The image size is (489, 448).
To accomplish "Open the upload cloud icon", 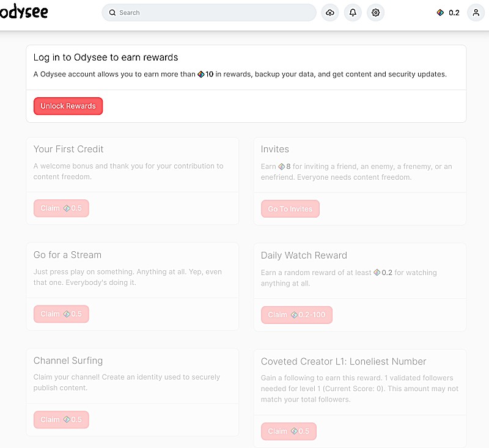I will coord(330,12).
